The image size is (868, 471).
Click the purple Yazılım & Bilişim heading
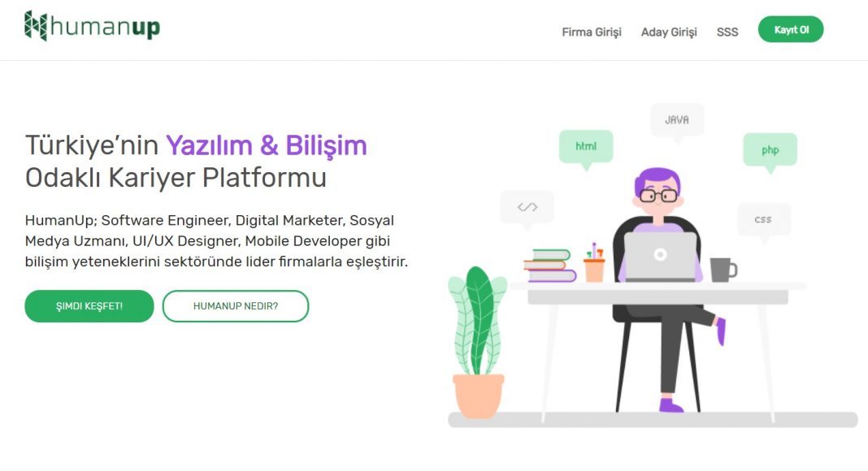point(267,146)
